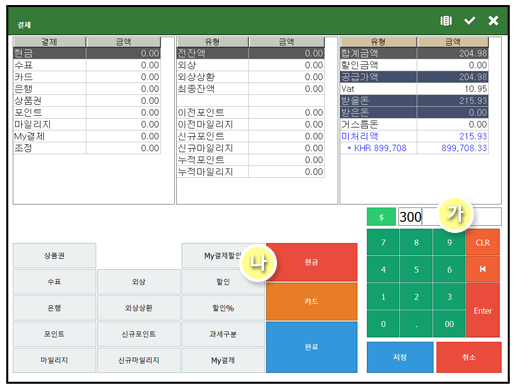
Task: Click the 과세구분 tax type button
Action: click(x=223, y=334)
